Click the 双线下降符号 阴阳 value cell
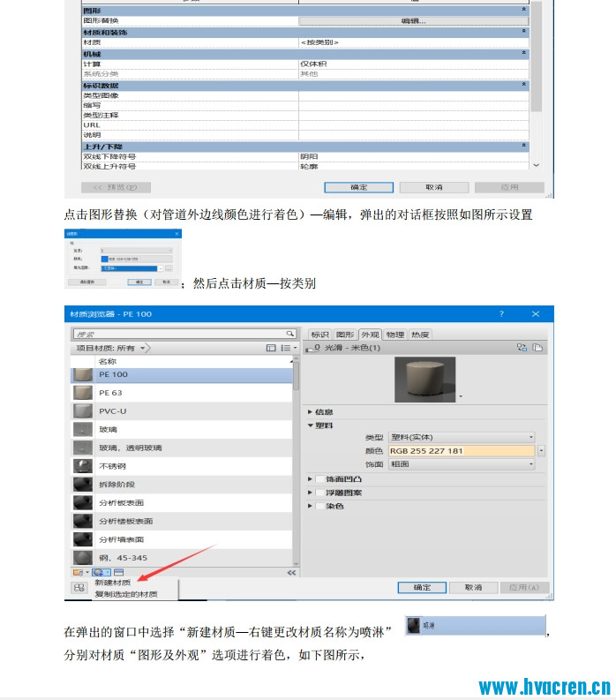 [414, 157]
